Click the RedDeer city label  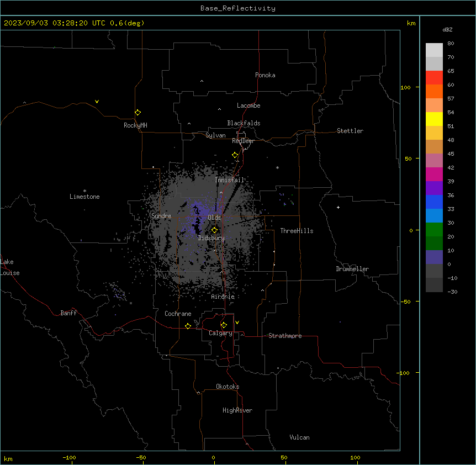(243, 141)
